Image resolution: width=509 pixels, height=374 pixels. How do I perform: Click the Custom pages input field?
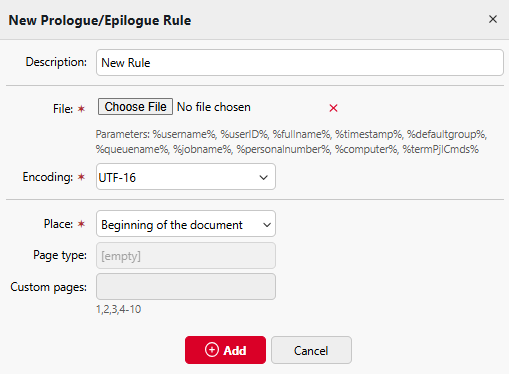pos(186,287)
